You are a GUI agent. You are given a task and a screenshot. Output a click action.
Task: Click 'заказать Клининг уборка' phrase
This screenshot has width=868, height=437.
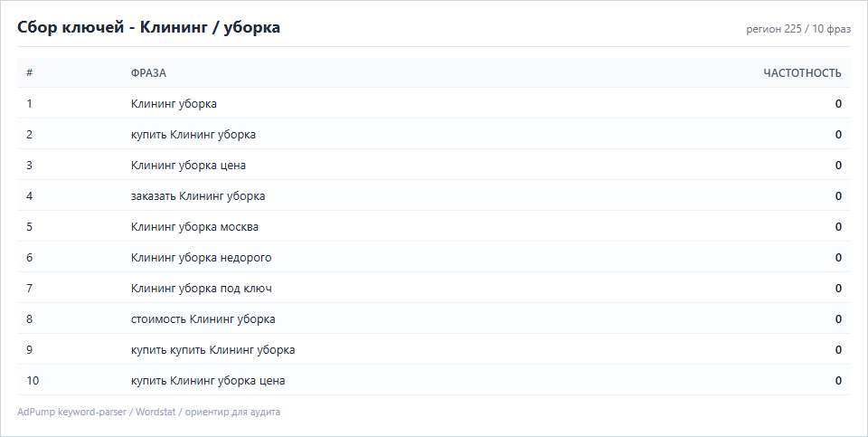coord(198,196)
